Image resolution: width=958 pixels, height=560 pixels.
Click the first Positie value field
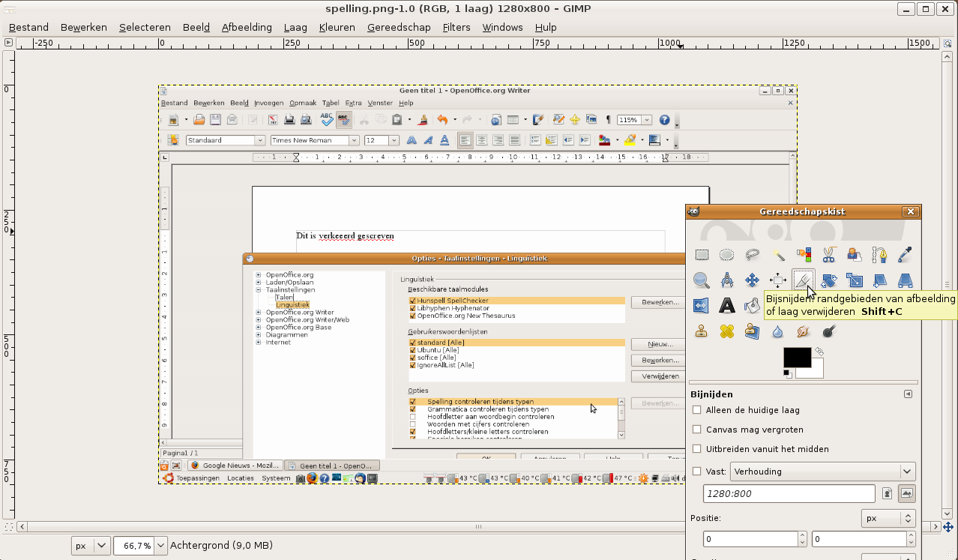[750, 539]
